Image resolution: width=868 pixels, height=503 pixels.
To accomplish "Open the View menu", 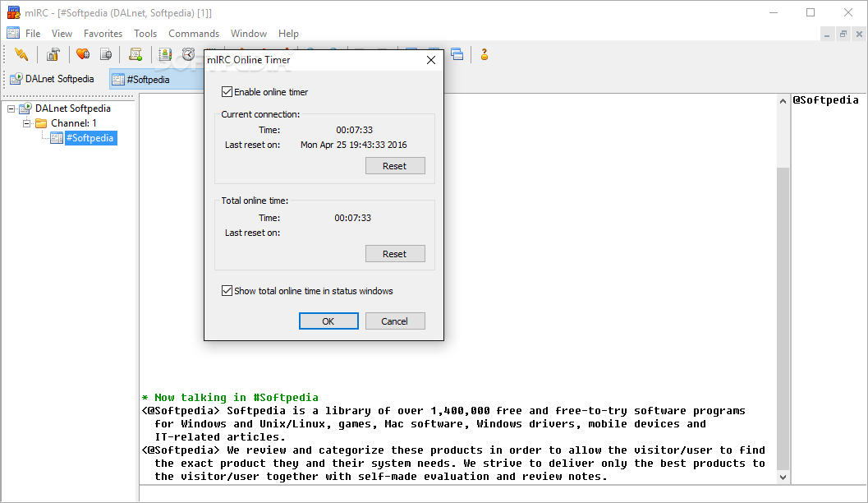I will click(62, 33).
